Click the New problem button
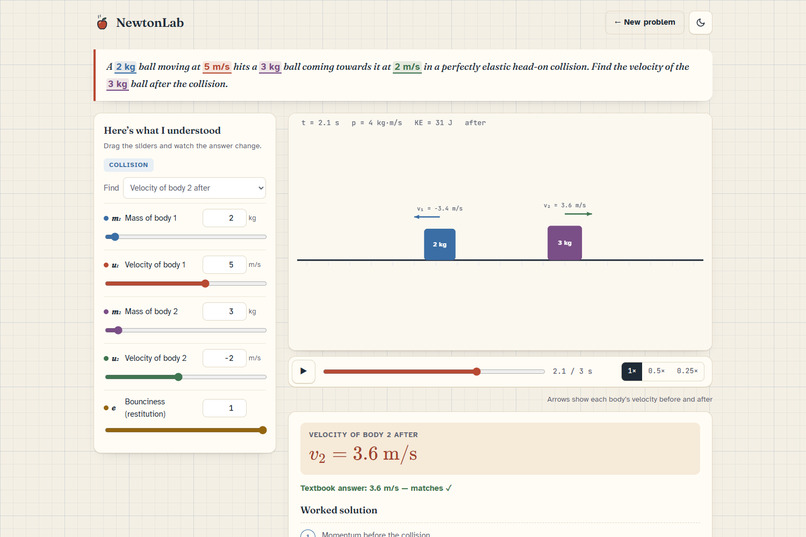The image size is (806, 537). (645, 22)
